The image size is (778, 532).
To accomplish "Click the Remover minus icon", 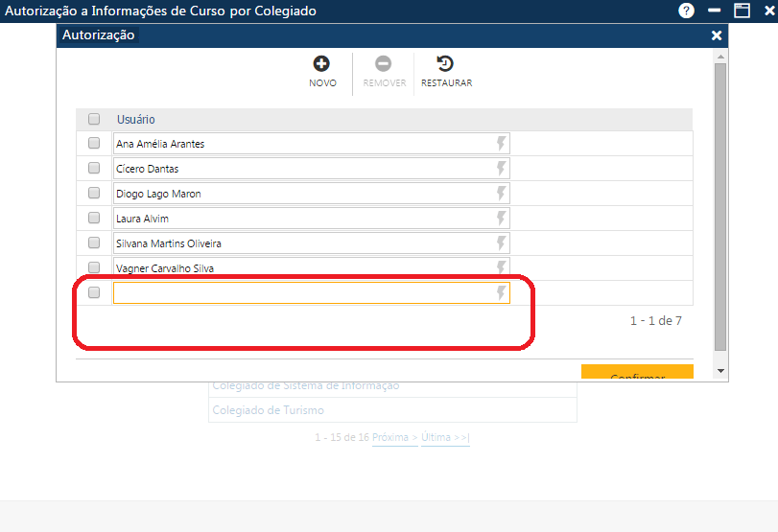I will 383,64.
